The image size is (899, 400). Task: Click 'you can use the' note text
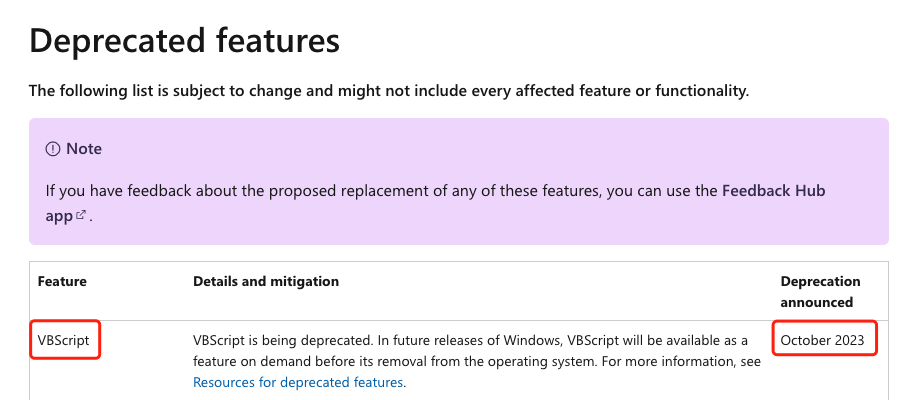click(x=662, y=190)
